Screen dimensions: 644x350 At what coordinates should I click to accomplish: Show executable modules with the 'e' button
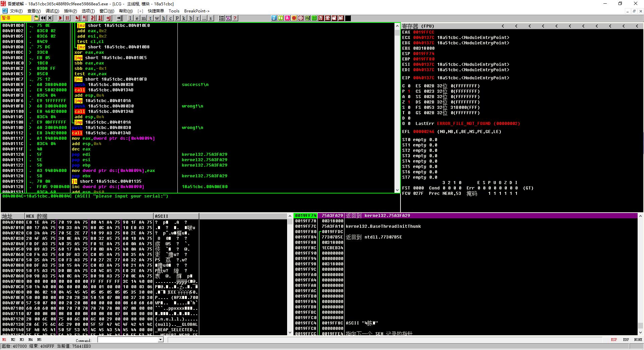[137, 18]
